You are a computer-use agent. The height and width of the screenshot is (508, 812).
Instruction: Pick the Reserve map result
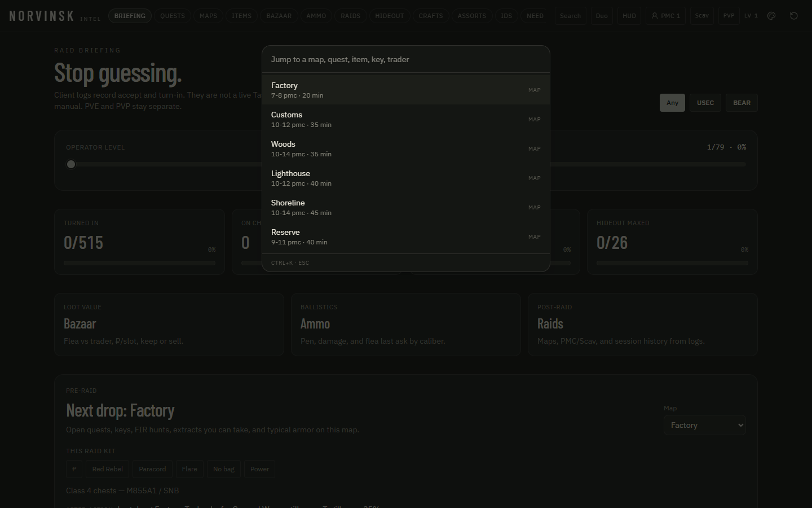(406, 237)
